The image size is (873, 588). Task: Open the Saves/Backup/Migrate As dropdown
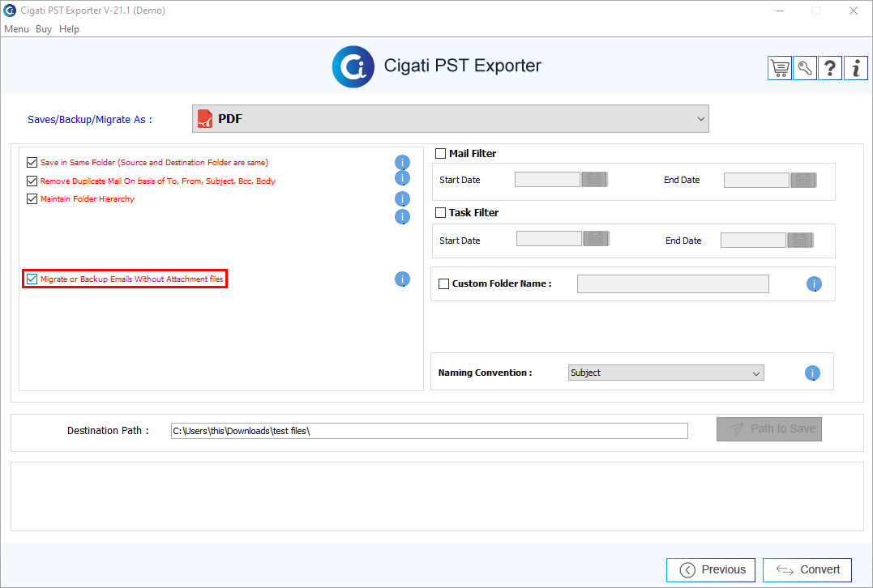(451, 118)
